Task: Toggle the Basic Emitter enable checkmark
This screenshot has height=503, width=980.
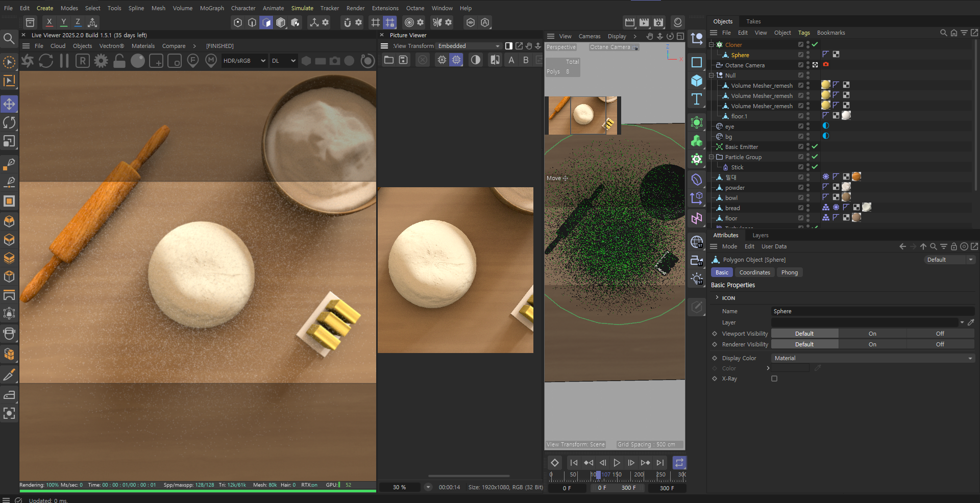Action: [815, 147]
